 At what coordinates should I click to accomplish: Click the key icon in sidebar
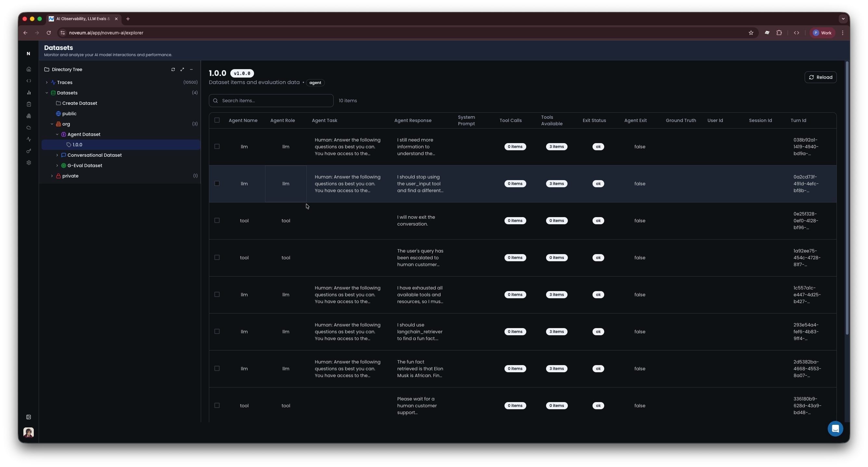[x=29, y=151]
